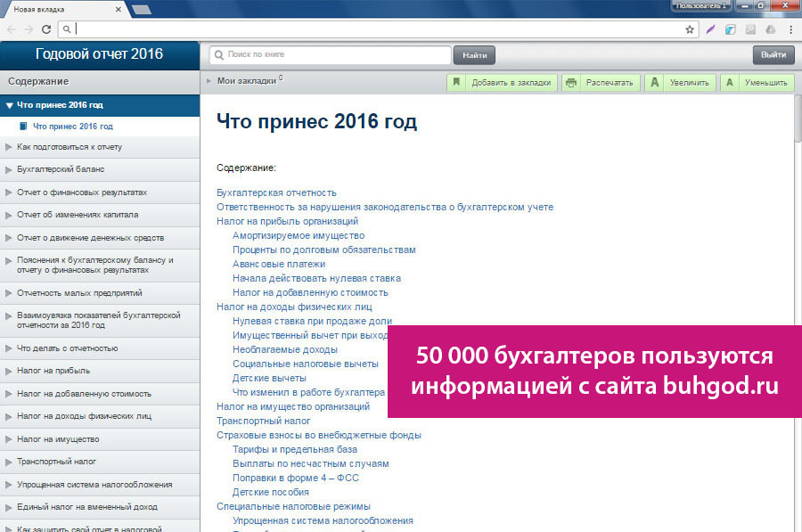Click Уменьшить to reduce the font

[x=757, y=82]
